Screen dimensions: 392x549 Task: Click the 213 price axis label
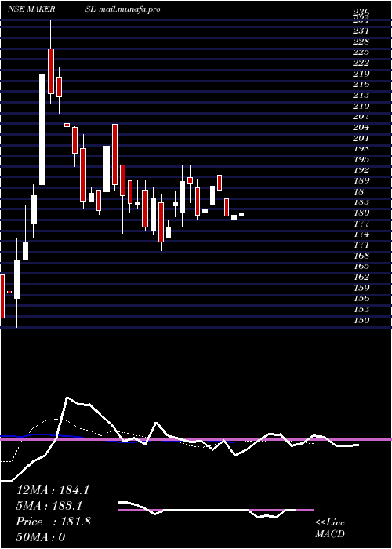[361, 95]
